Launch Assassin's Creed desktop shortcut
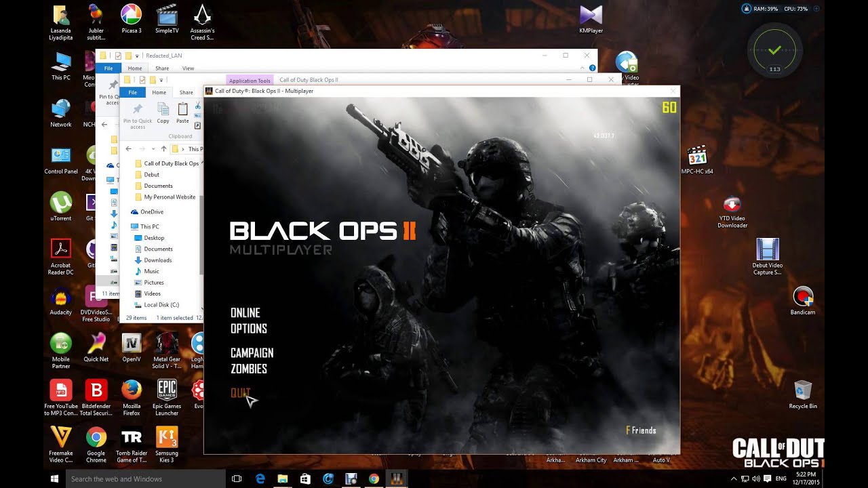 pyautogui.click(x=202, y=22)
